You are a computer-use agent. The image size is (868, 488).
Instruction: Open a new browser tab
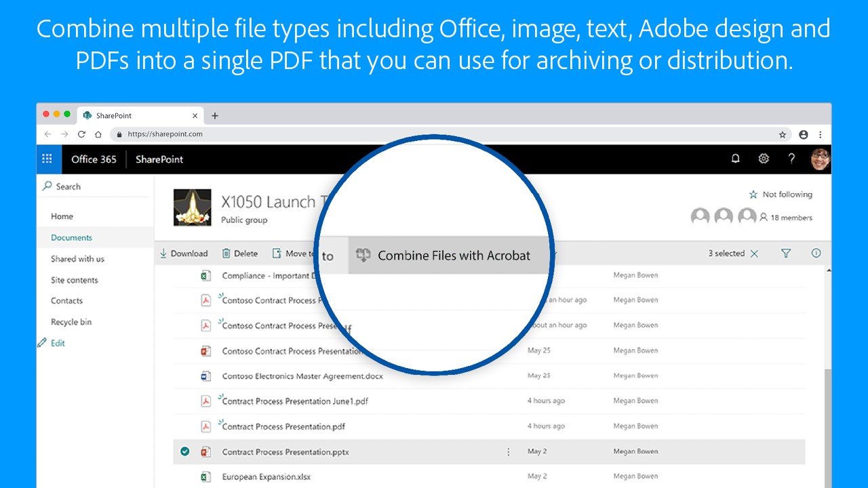[x=215, y=116]
